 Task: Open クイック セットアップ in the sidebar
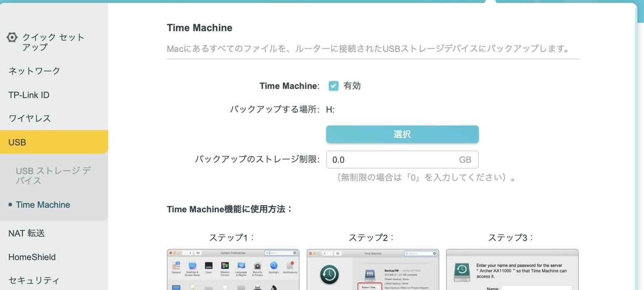[53, 42]
